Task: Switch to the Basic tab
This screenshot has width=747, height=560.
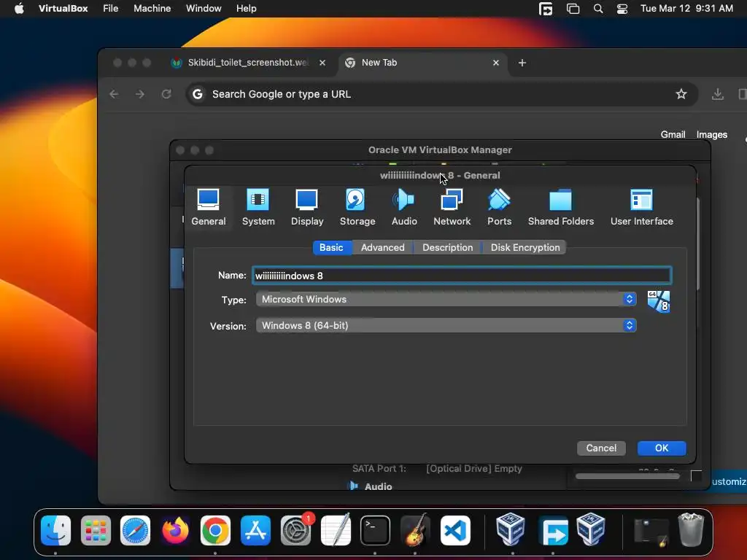Action: click(332, 248)
